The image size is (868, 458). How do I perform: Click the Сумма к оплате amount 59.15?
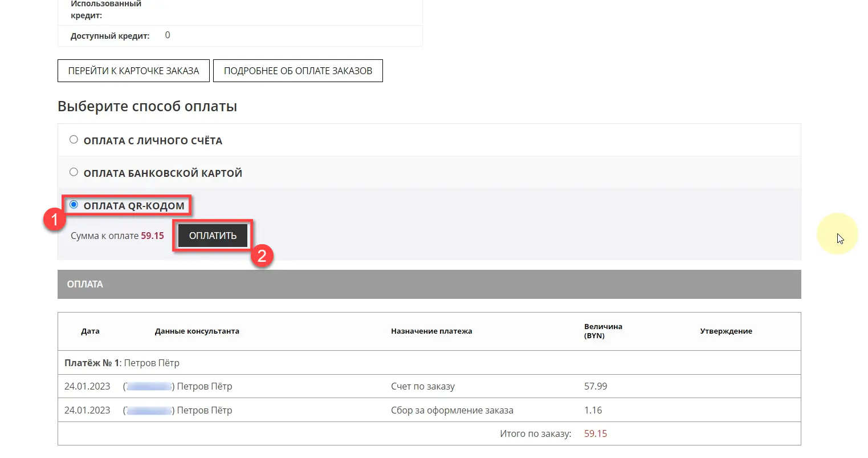coord(152,236)
